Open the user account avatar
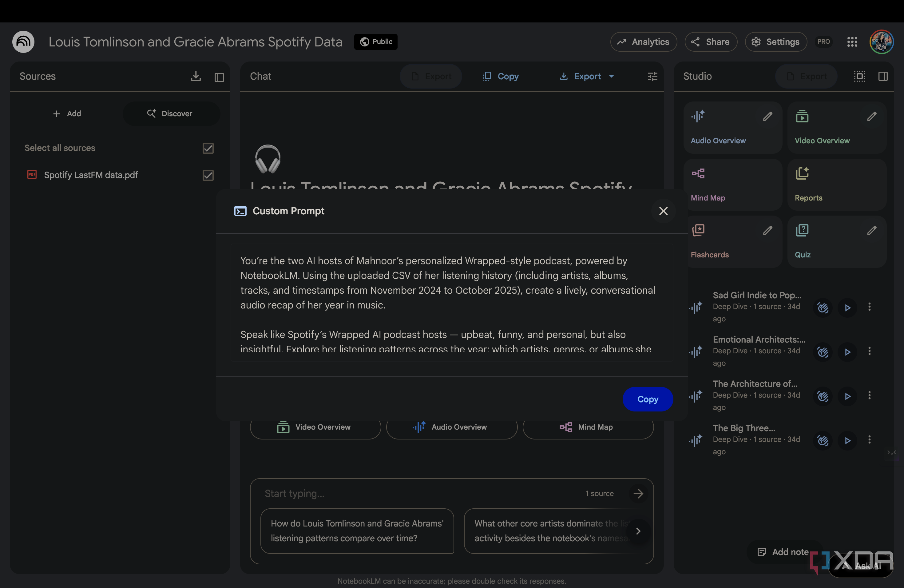Screen dimensions: 904x588 tap(881, 42)
